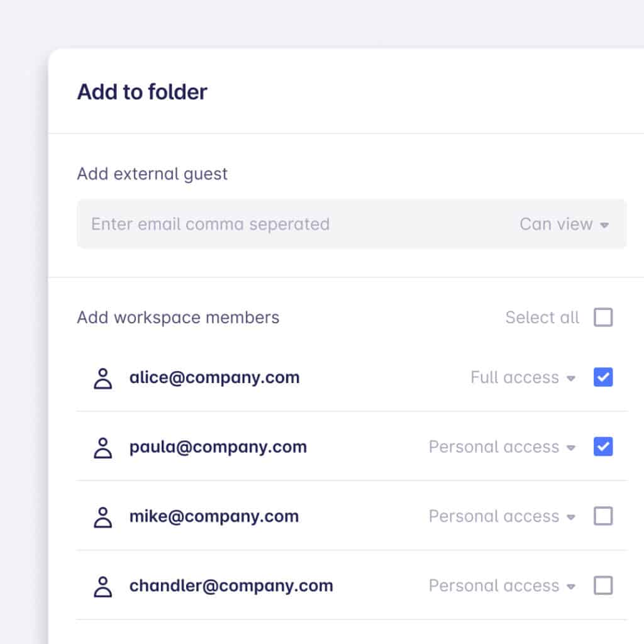
Task: Tick the Select all checkbox
Action: coord(603,318)
